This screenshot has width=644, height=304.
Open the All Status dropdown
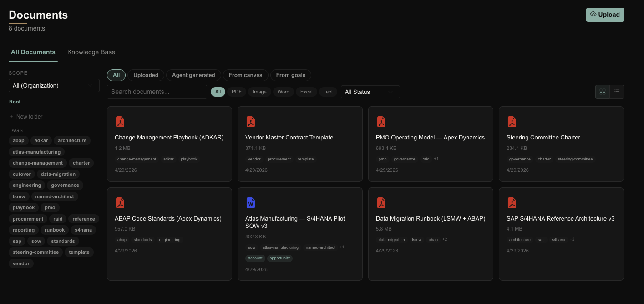(370, 92)
